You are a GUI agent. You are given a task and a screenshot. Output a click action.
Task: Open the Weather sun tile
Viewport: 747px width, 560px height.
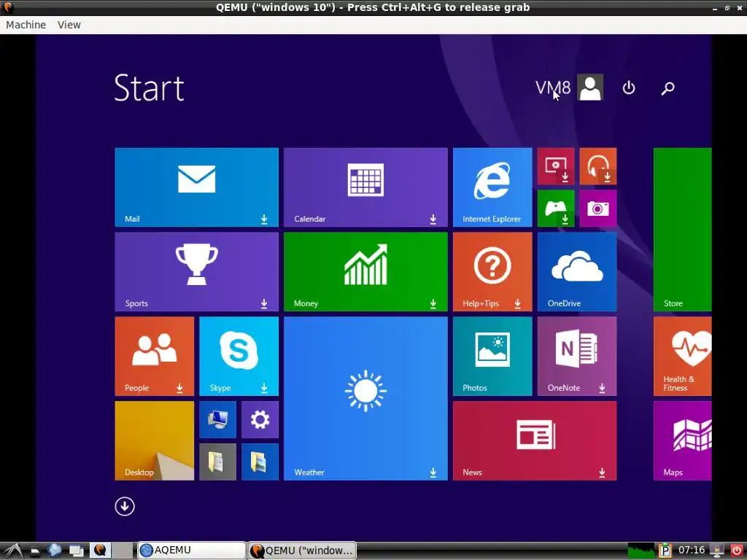(x=365, y=398)
